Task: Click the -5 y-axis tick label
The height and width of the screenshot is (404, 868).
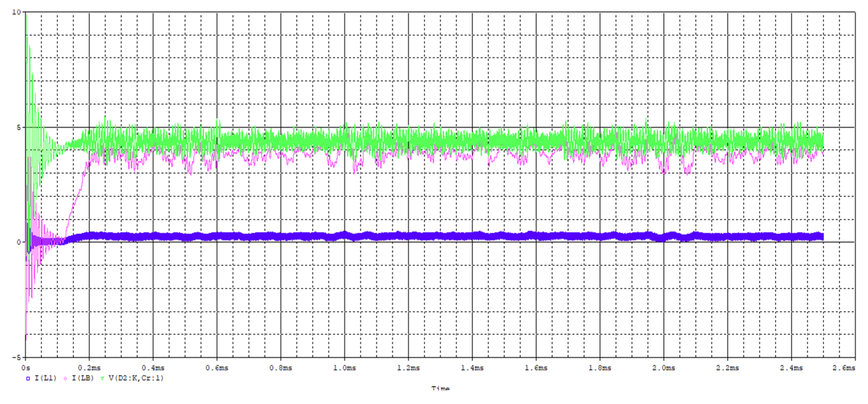Action: 16,357
